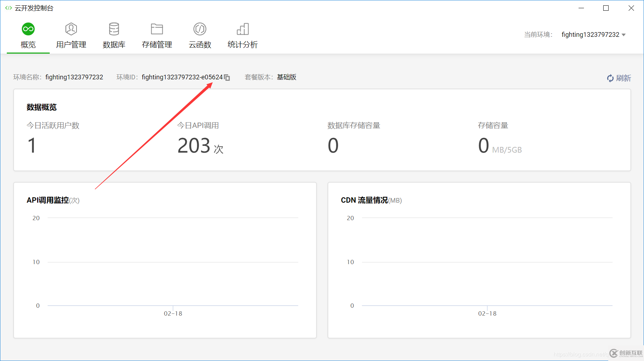The width and height of the screenshot is (644, 361).
Task: Click the 02-18 label on API chart
Action: [x=173, y=313]
